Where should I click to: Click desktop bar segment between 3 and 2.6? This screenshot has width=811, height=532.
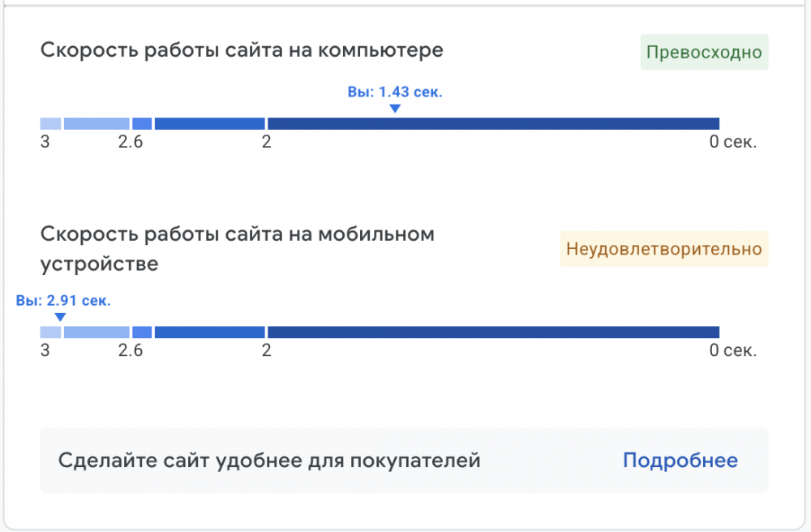tap(97, 123)
